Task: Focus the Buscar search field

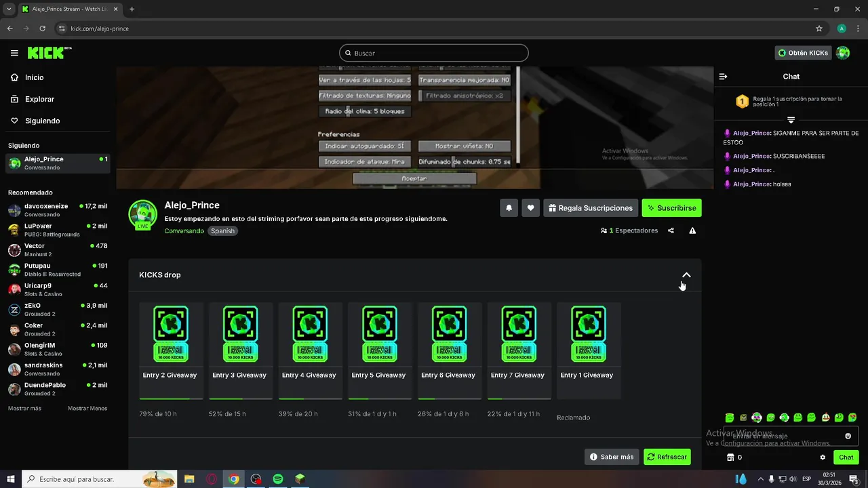Action: point(434,53)
